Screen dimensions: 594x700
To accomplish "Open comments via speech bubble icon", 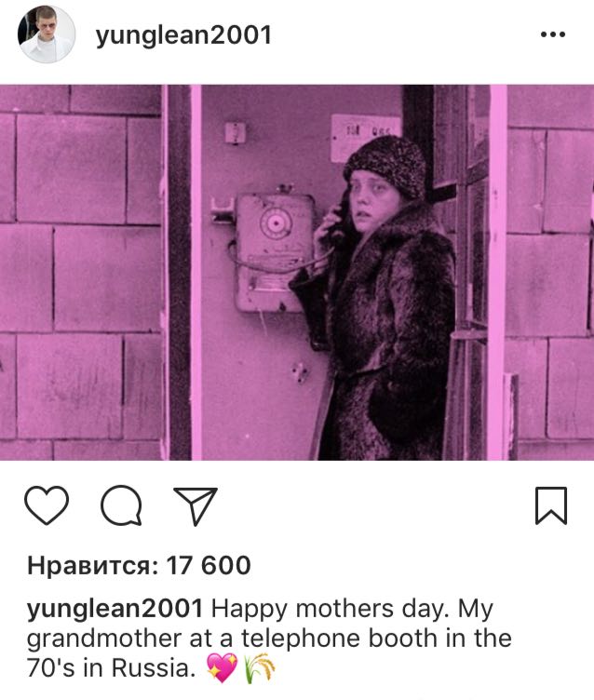I will (x=121, y=505).
